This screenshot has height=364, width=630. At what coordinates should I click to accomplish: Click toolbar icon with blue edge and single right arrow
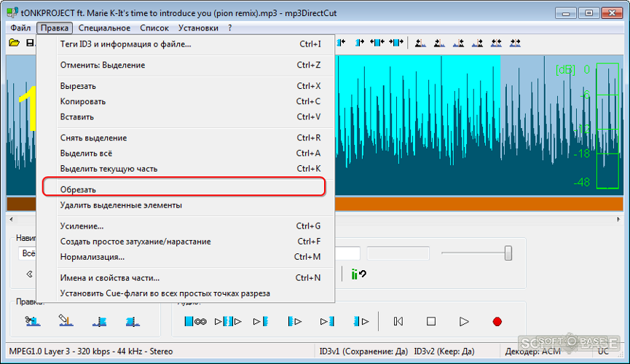[x=359, y=42]
